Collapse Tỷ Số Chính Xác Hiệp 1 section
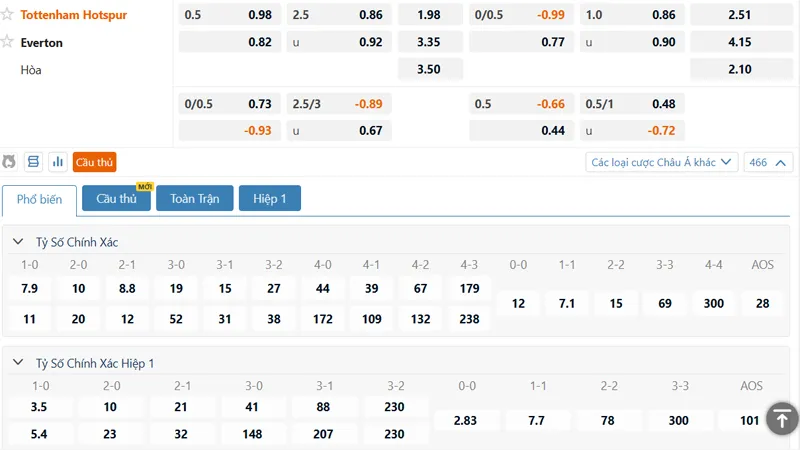 click(x=18, y=363)
